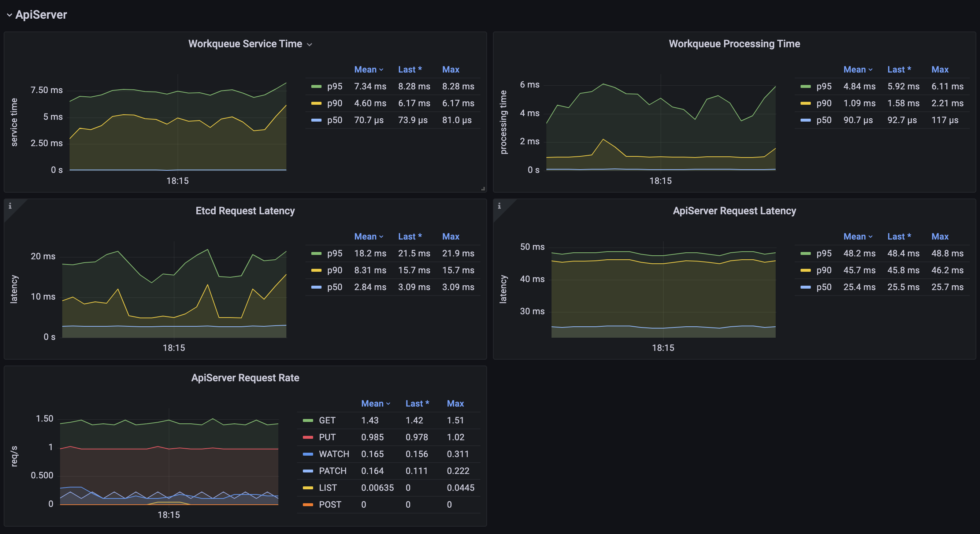Click Etcd Request Latency info icon

[x=10, y=206]
